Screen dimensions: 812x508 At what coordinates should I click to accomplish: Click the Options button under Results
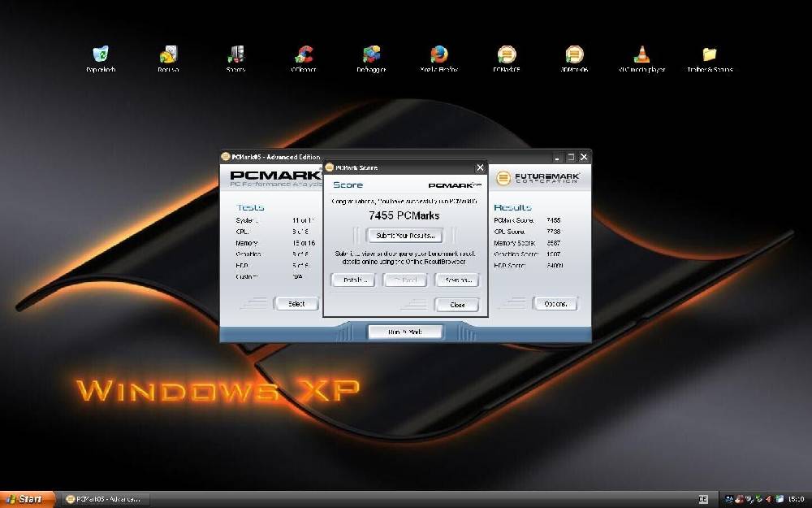555,304
